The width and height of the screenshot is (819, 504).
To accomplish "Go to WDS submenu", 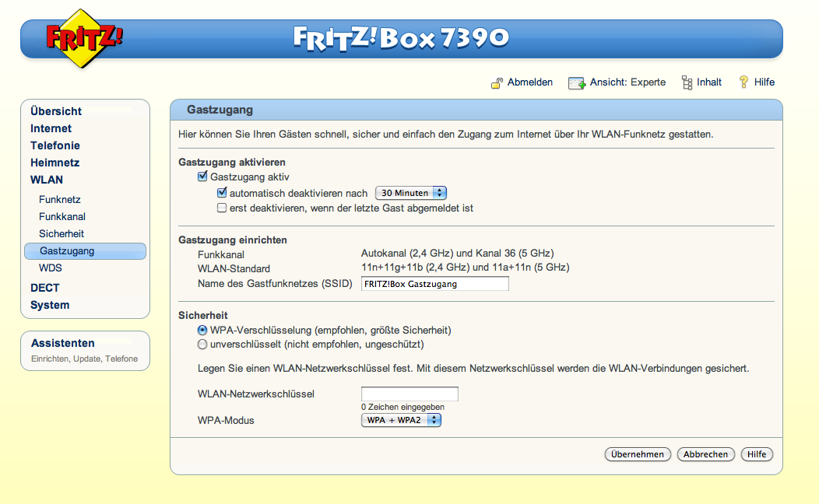I will pos(50,268).
